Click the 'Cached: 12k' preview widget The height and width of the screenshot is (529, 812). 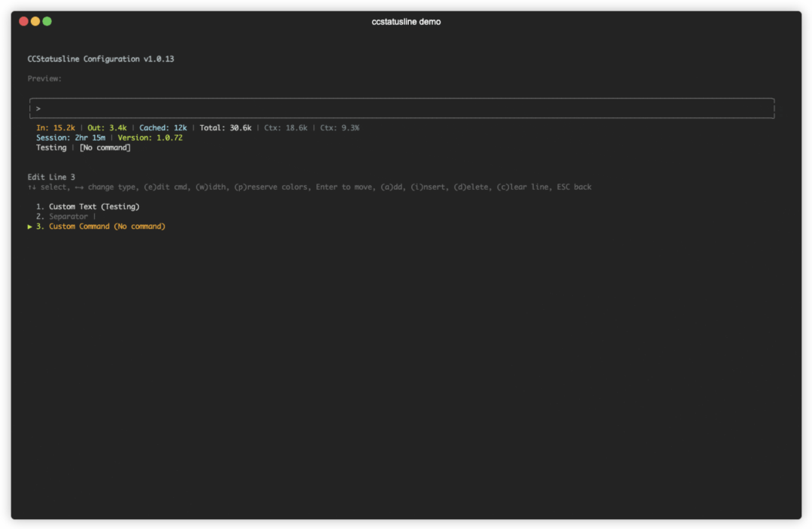(163, 128)
